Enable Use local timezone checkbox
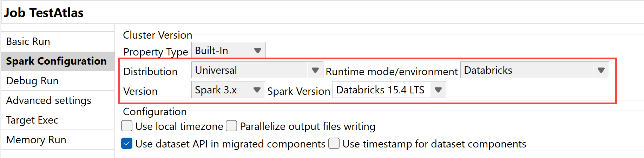The height and width of the screenshot is (158, 644). [x=127, y=126]
